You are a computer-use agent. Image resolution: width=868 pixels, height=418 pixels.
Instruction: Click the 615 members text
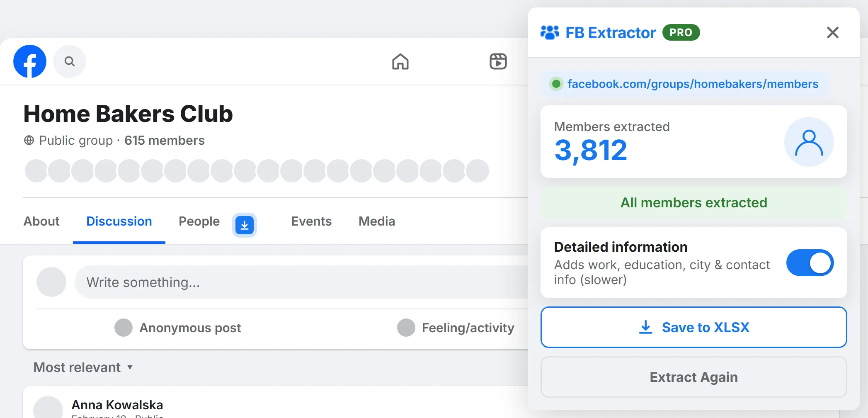pyautogui.click(x=165, y=141)
